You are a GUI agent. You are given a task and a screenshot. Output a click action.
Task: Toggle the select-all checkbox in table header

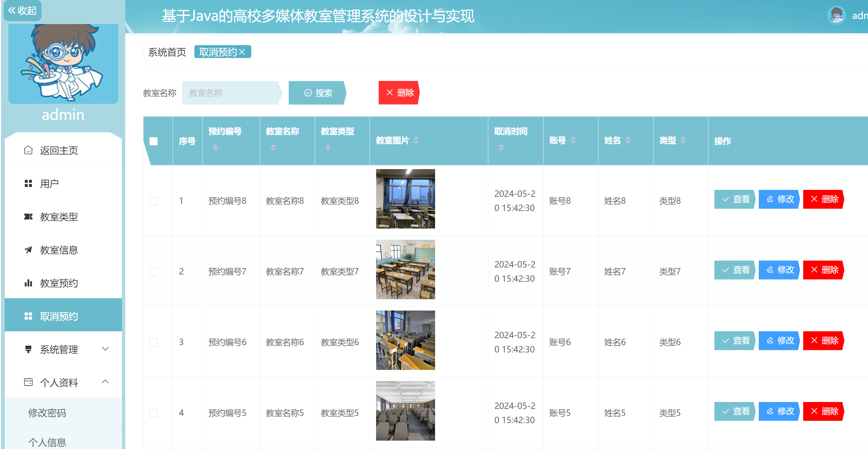(154, 141)
